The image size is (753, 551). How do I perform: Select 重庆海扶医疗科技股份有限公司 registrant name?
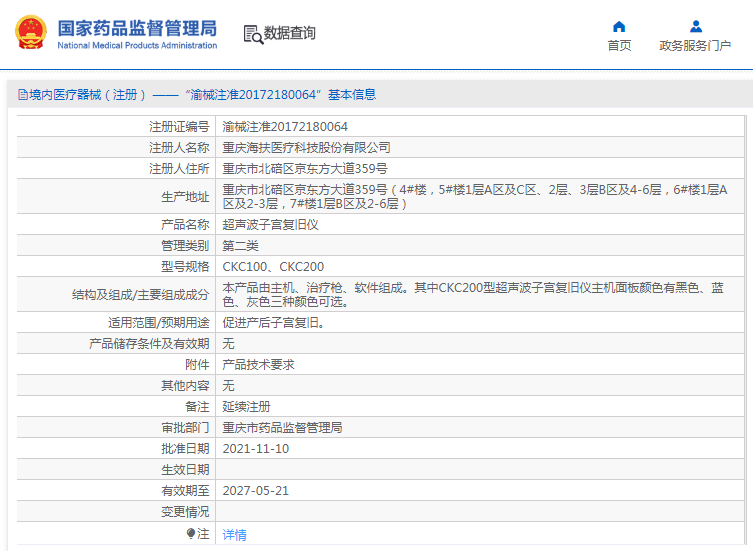coord(306,148)
